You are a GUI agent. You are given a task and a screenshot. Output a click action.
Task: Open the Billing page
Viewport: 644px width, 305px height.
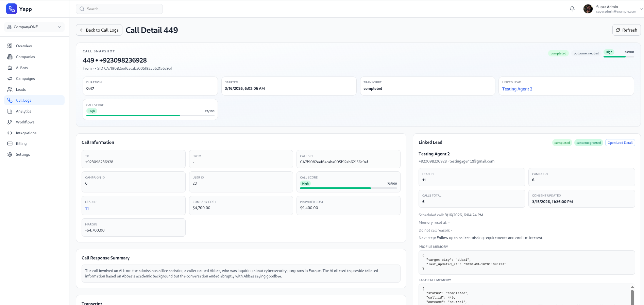[x=34, y=143]
